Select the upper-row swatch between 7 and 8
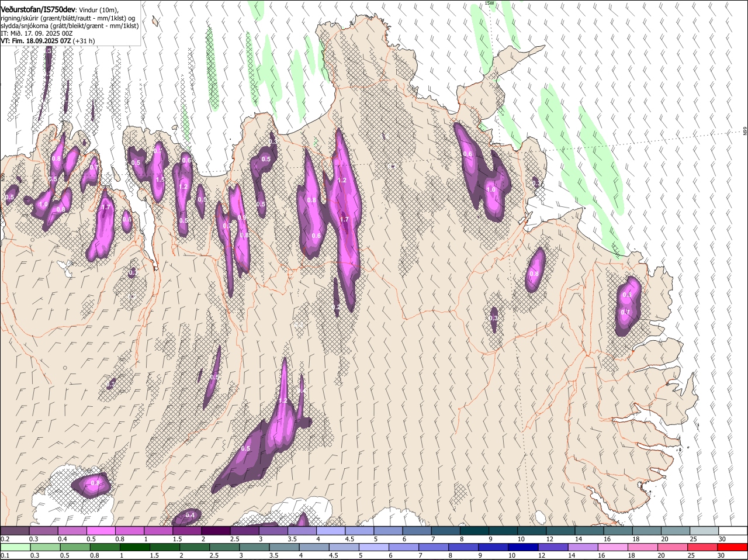Screen dimensions: 748x560 [446, 530]
